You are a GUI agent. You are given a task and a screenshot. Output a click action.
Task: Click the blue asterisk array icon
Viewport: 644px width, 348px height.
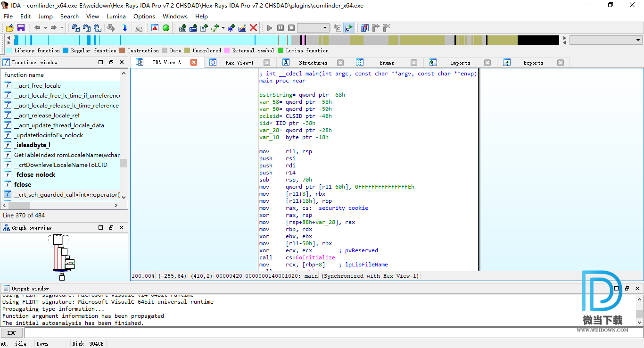click(231, 28)
